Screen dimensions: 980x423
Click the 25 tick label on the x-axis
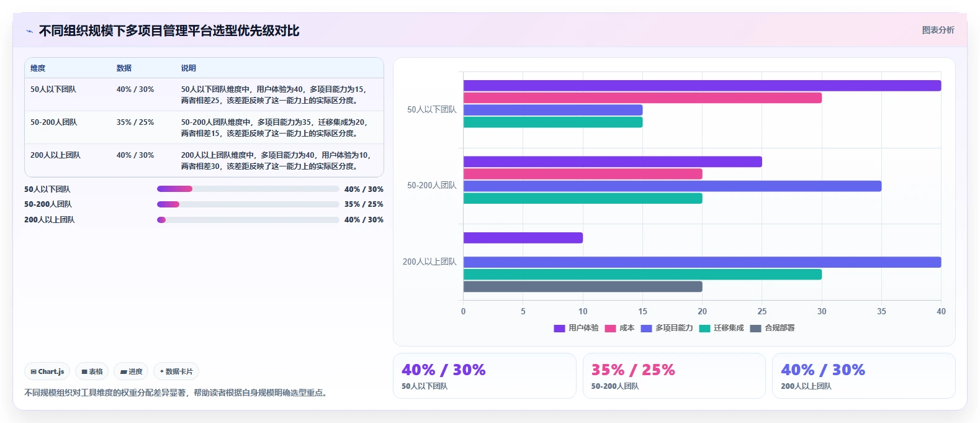point(762,312)
